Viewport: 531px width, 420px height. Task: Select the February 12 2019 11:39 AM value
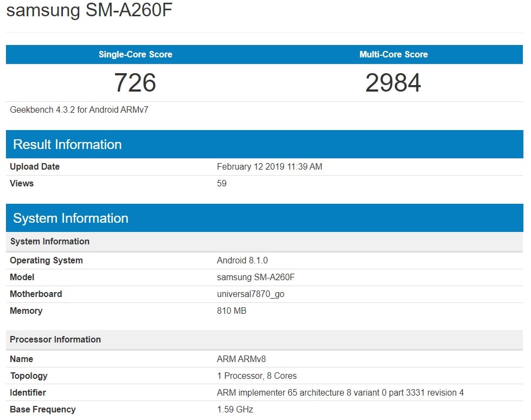pos(270,166)
